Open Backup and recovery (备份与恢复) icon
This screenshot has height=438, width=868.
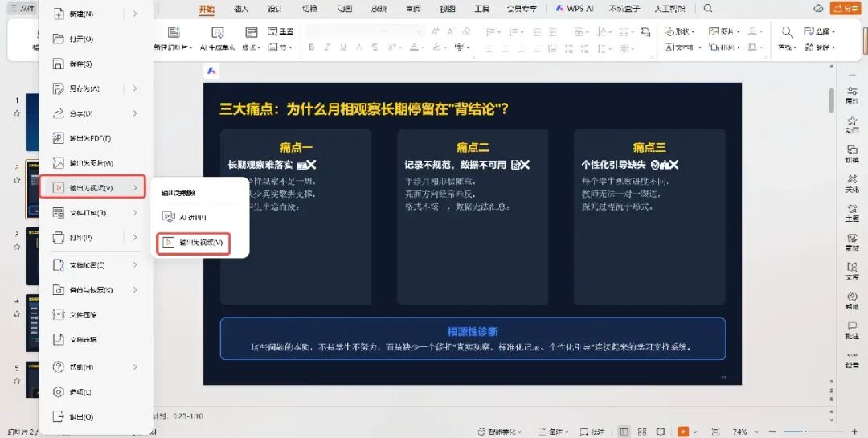pos(58,289)
